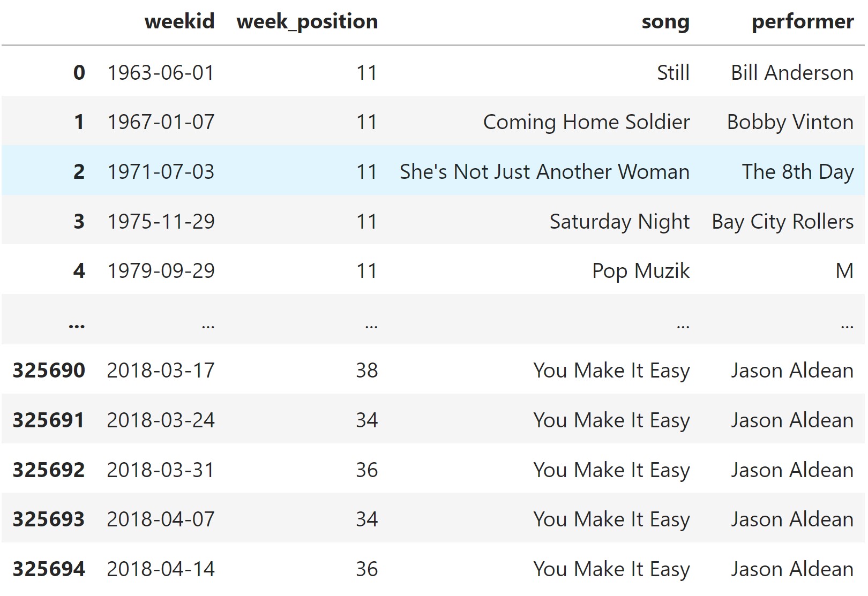This screenshot has height=596, width=868.
Task: Click the Saturday Night song cell
Action: click(619, 222)
